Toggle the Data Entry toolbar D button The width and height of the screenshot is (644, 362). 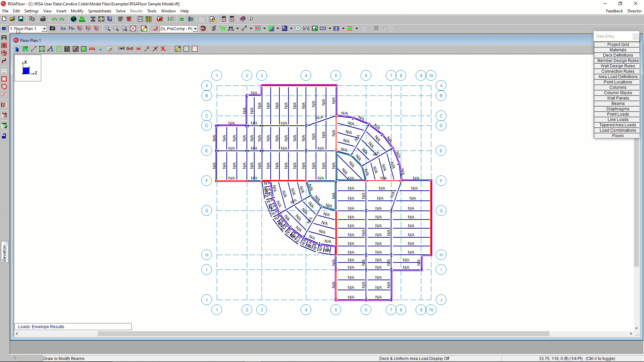tap(224, 19)
